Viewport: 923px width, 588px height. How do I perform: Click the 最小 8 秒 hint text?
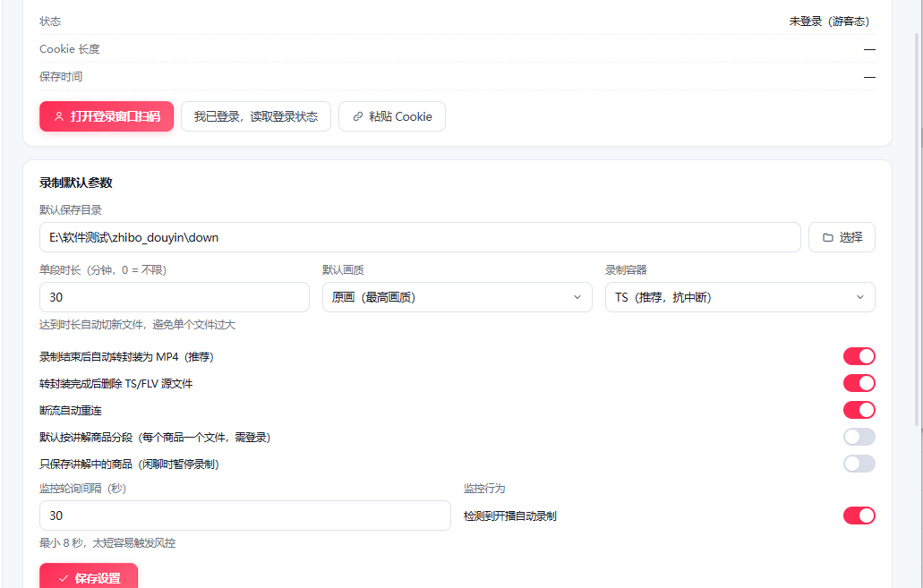tap(107, 542)
